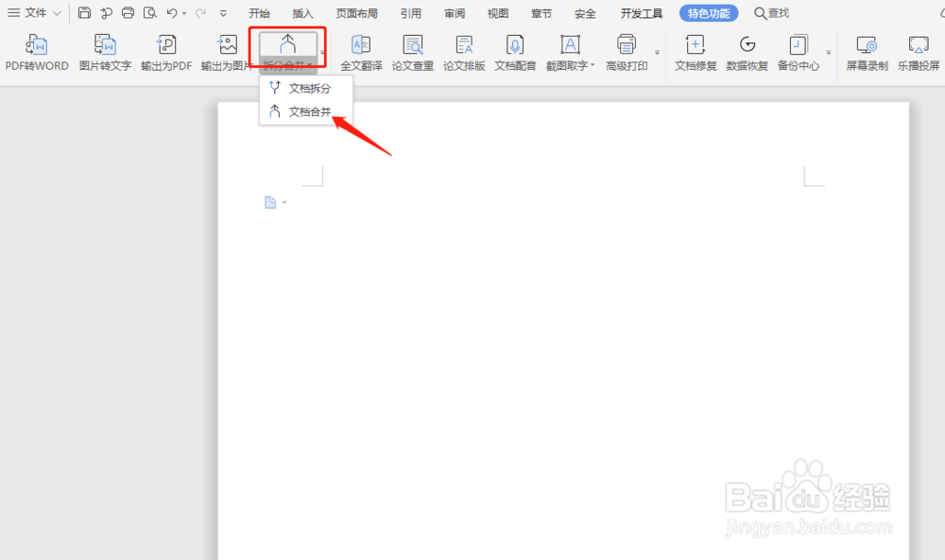Screen dimensions: 945x560
Task: Click the Print icon in quick access
Action: click(128, 12)
